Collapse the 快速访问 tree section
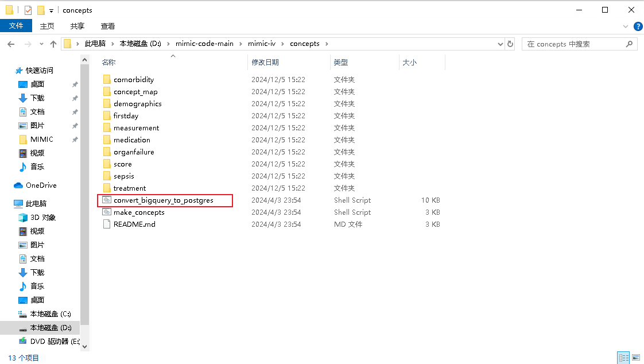This screenshot has width=644, height=364. point(16,71)
